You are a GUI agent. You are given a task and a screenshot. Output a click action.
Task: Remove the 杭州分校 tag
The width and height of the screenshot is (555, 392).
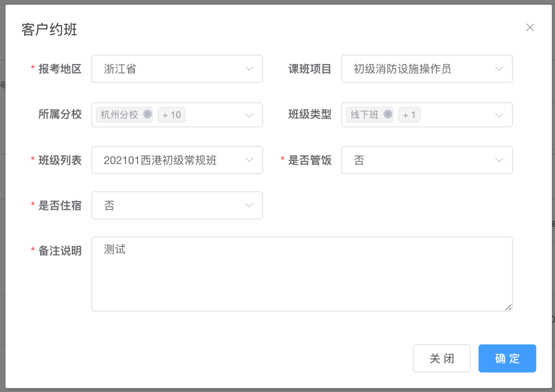click(147, 114)
